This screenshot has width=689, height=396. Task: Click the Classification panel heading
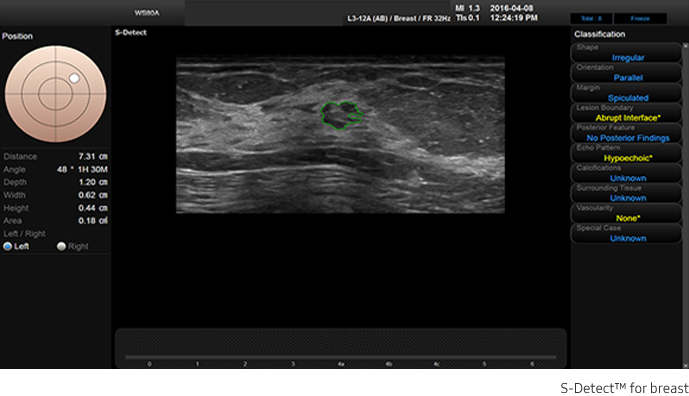(x=599, y=34)
